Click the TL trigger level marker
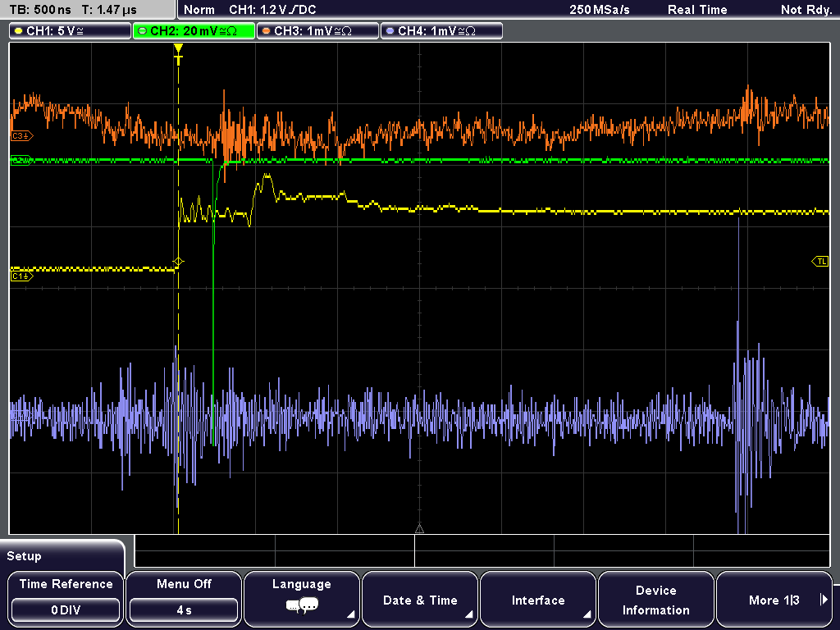Image resolution: width=840 pixels, height=630 pixels. 820,262
